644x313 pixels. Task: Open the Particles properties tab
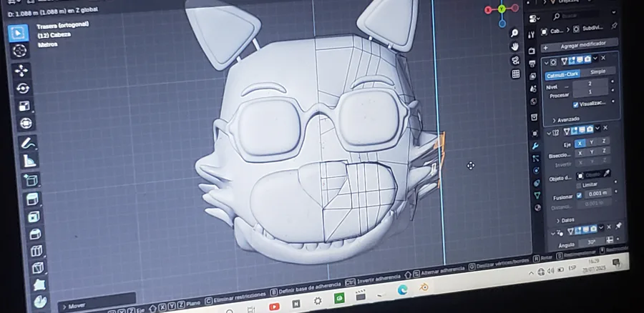point(535,159)
